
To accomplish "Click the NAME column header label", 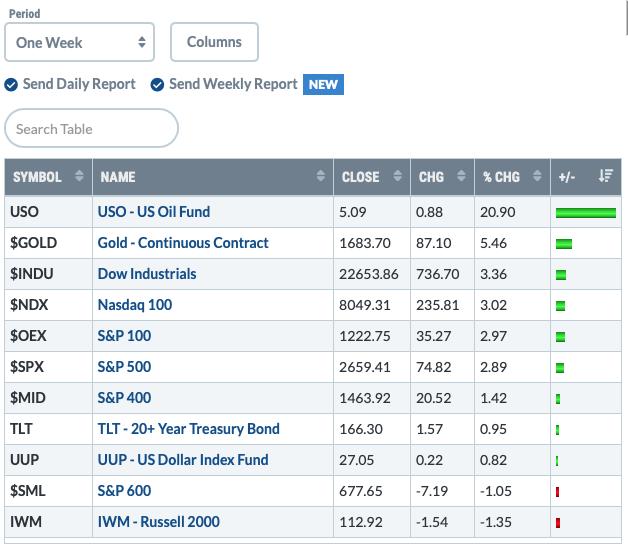I will 118,177.
